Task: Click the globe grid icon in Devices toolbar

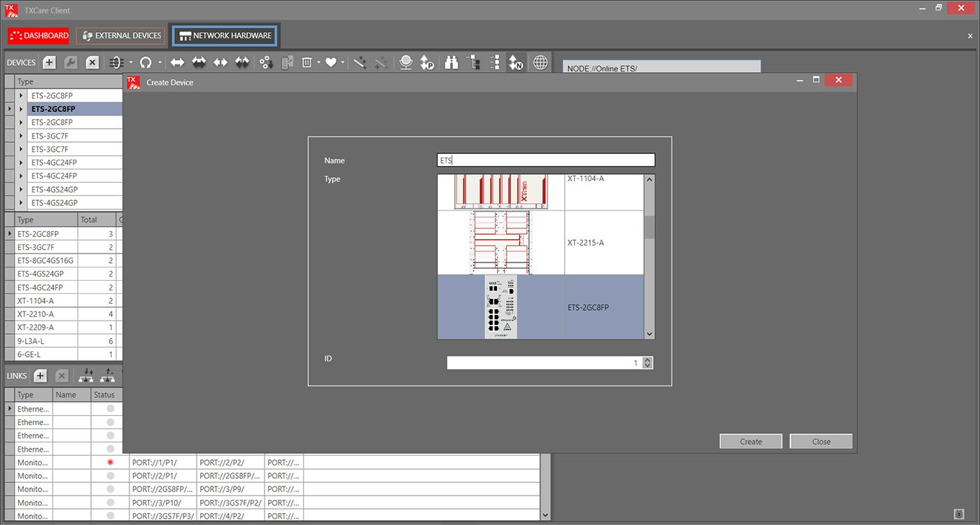Action: click(540, 62)
